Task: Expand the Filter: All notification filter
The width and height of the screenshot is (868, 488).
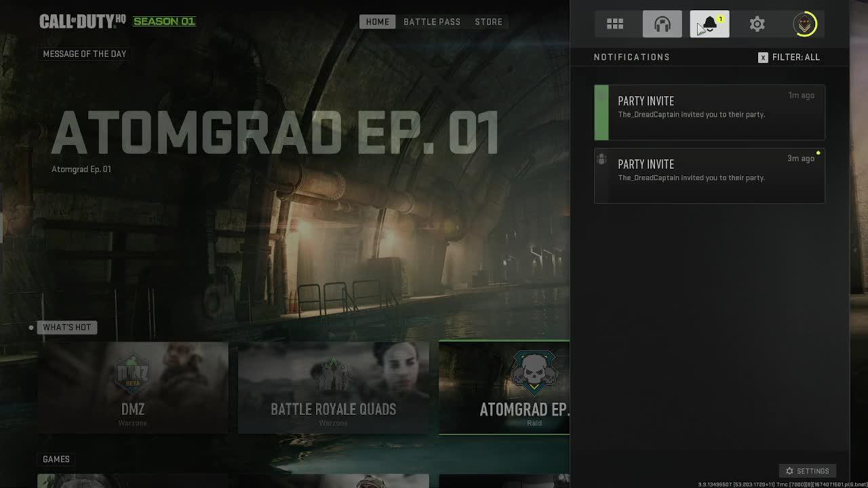Action: 795,58
